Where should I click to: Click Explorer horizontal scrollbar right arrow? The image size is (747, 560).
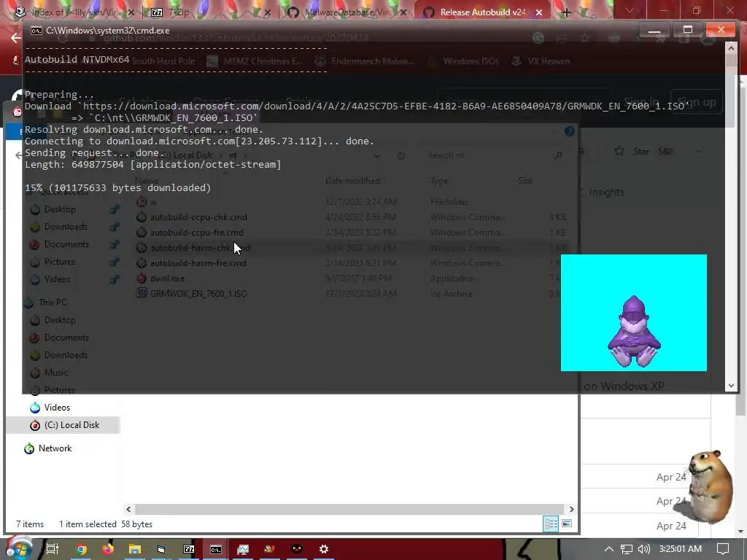pyautogui.click(x=571, y=509)
